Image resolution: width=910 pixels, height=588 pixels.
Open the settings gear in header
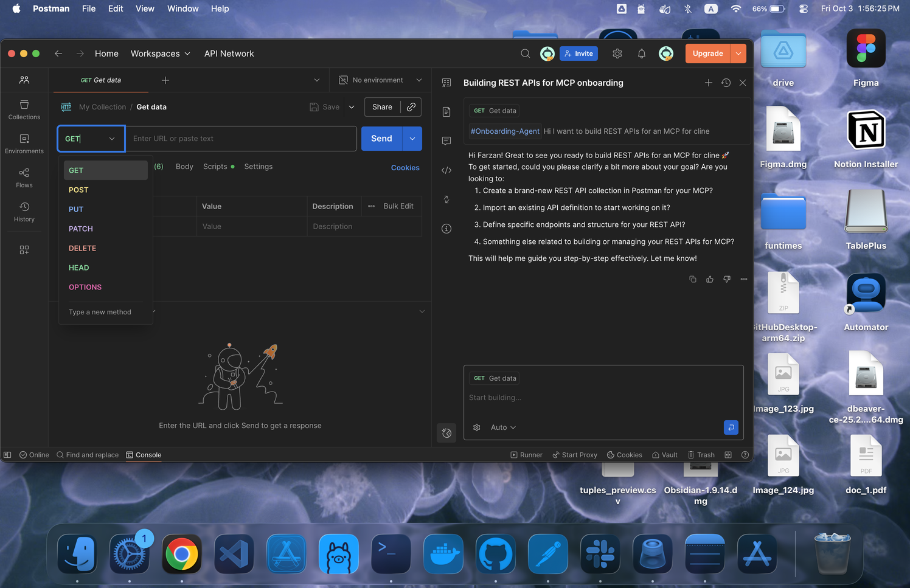click(x=617, y=54)
